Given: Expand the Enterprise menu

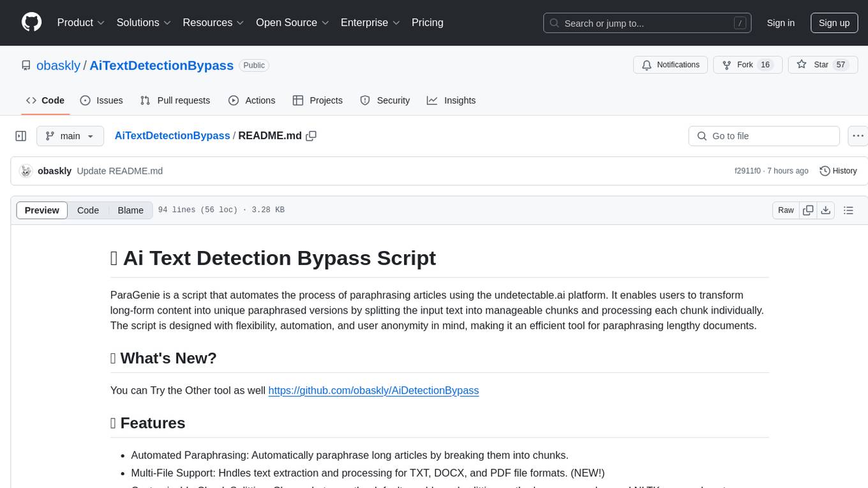Looking at the screenshot, I should pos(370,22).
